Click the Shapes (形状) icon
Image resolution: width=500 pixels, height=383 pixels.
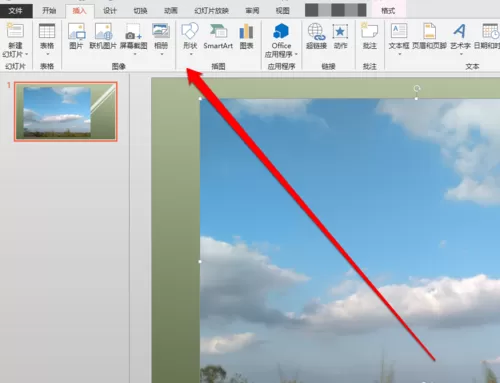click(190, 31)
